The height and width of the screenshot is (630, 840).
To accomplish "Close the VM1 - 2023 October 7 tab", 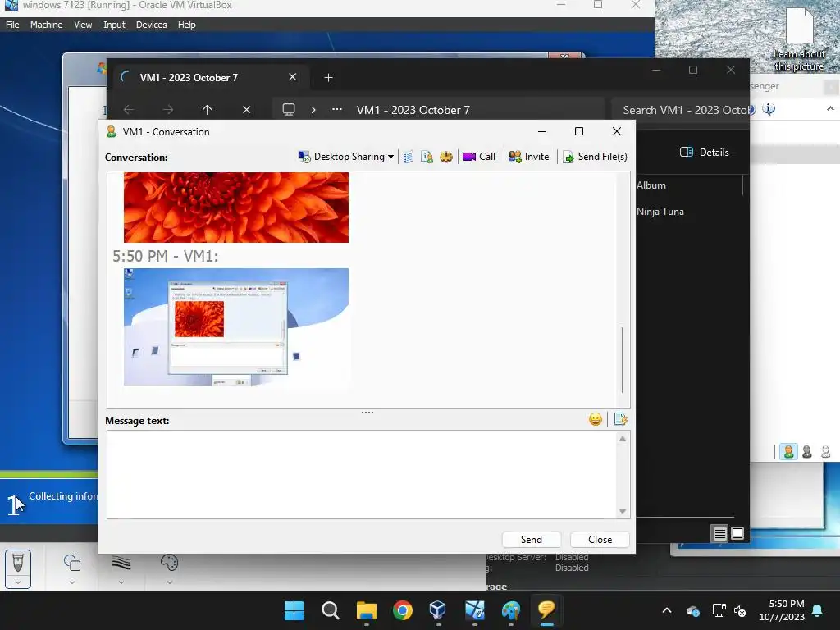I will pos(293,77).
